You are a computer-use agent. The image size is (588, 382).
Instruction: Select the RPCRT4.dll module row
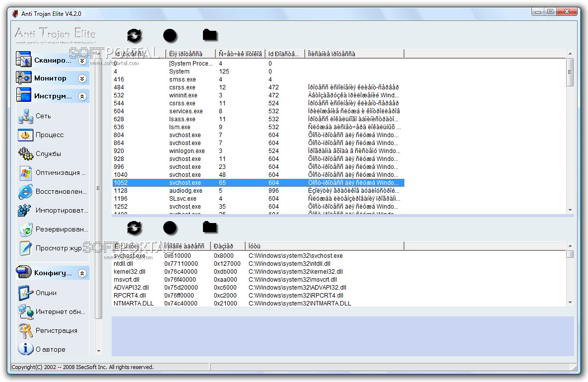(259, 296)
